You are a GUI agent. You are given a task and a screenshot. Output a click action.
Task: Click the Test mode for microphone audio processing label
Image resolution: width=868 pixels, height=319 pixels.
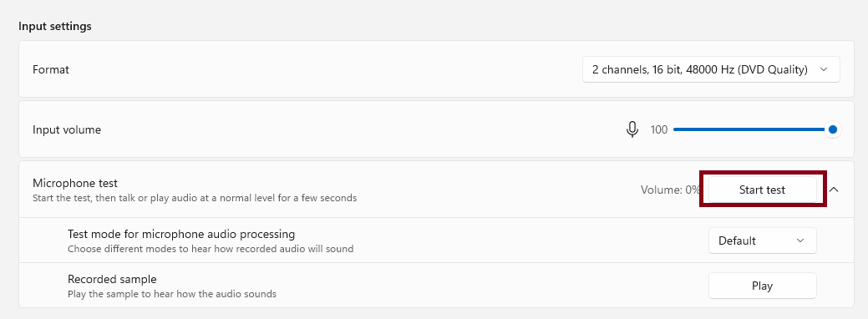point(181,235)
